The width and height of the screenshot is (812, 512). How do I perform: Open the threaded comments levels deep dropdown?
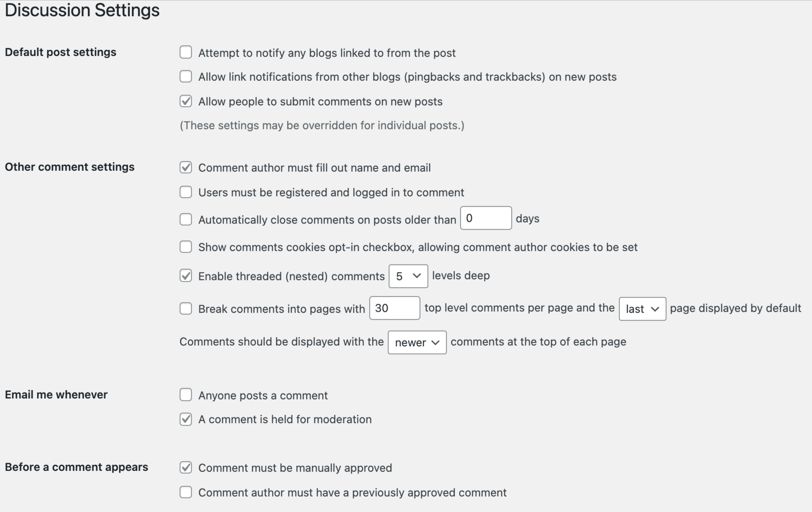click(408, 276)
